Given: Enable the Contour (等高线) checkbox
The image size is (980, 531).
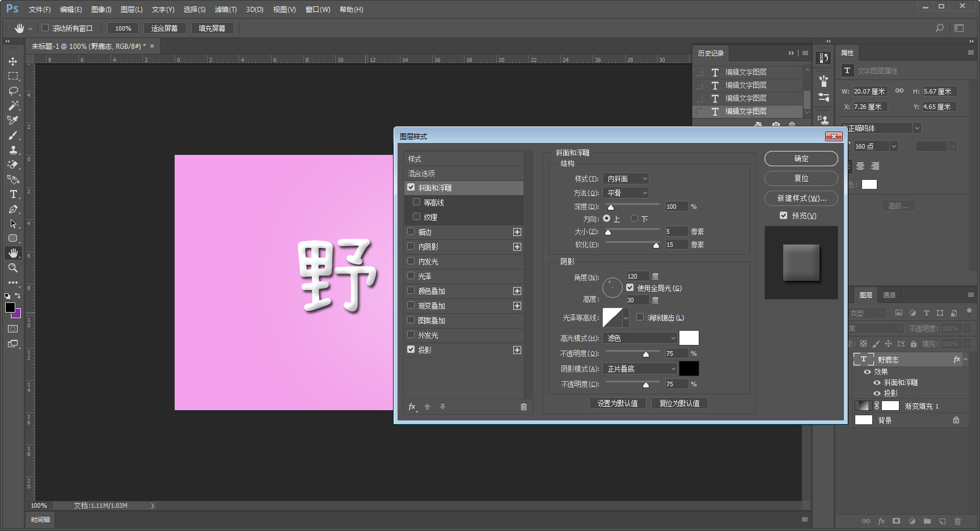Looking at the screenshot, I should [417, 202].
